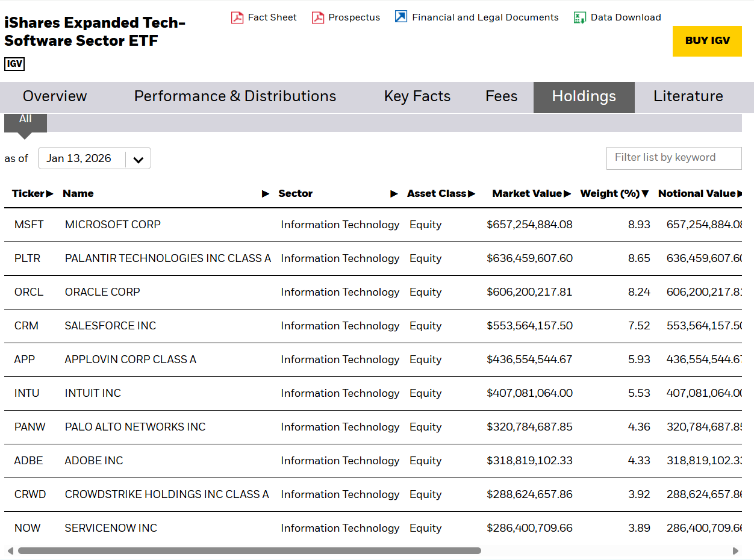The image size is (754, 560).
Task: Open the as-of date dropdown Jan 13, 2026
Action: tap(95, 158)
